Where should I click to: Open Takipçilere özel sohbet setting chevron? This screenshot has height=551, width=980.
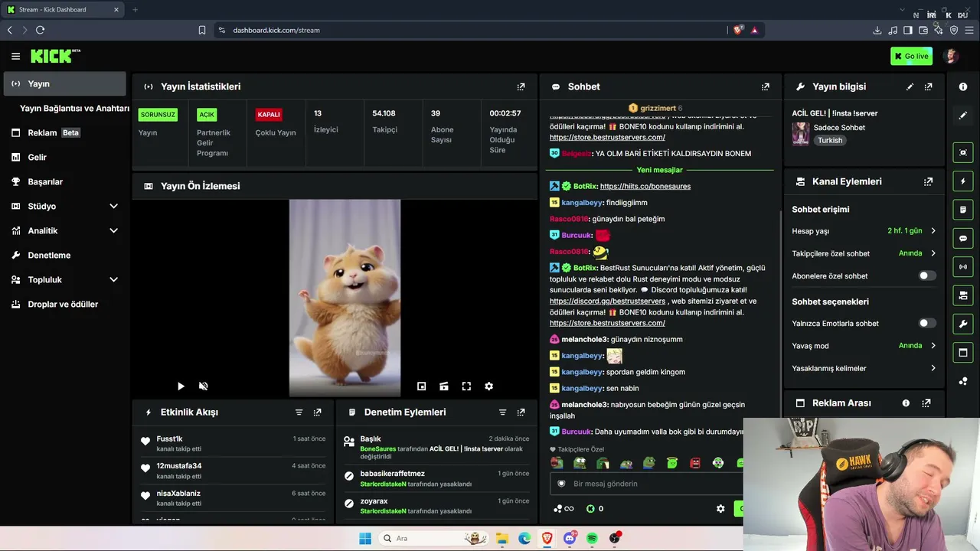(933, 253)
